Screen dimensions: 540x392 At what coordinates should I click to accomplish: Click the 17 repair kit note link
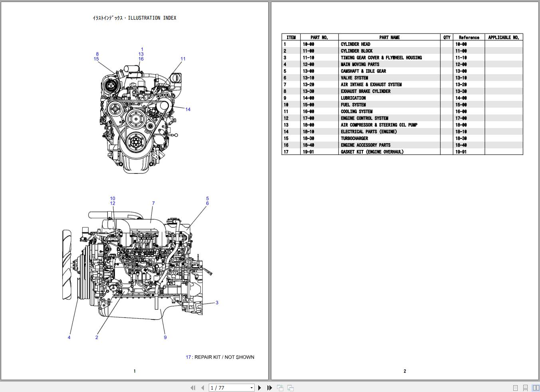coord(220,357)
